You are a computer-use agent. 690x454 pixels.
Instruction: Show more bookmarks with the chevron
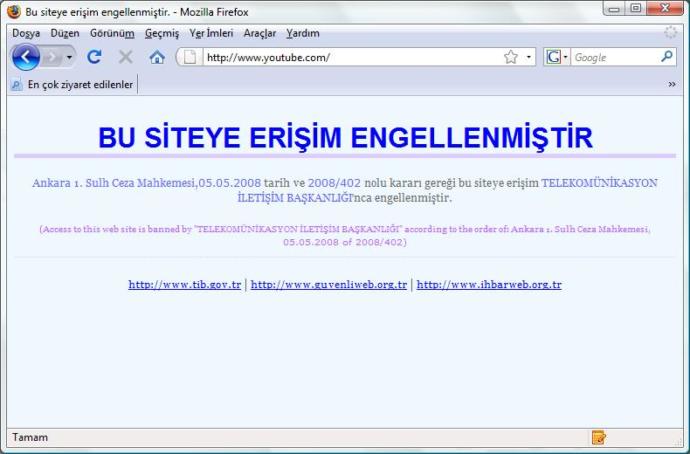point(672,84)
